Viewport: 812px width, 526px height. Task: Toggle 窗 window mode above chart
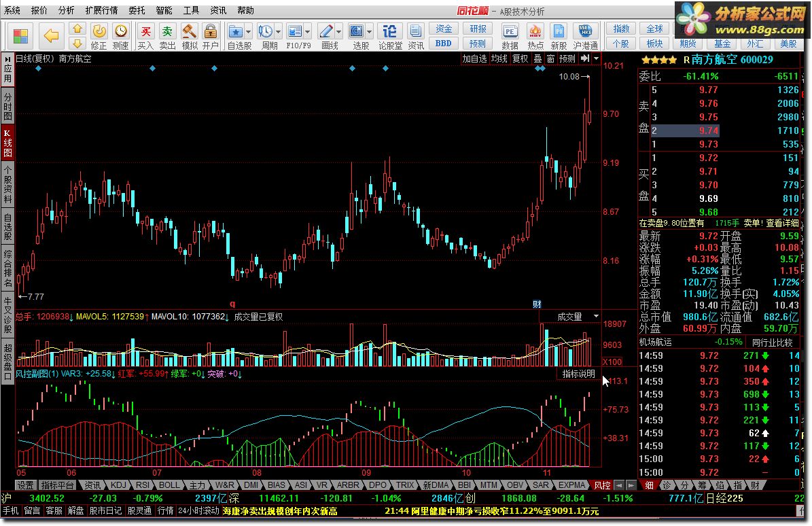tap(550, 58)
